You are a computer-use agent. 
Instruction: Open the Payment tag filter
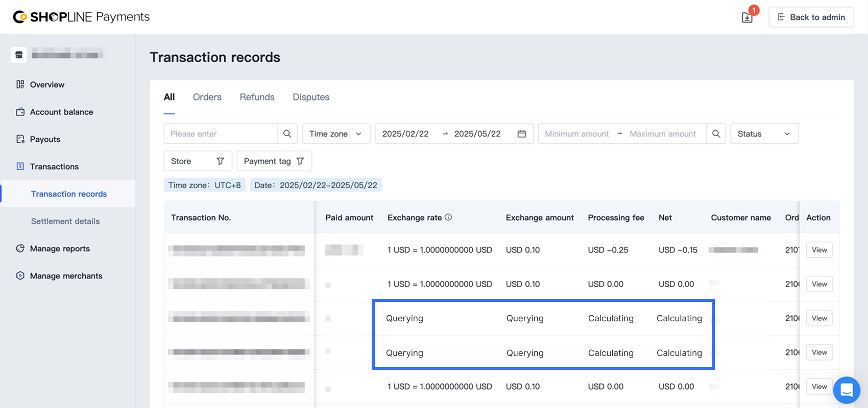(274, 161)
